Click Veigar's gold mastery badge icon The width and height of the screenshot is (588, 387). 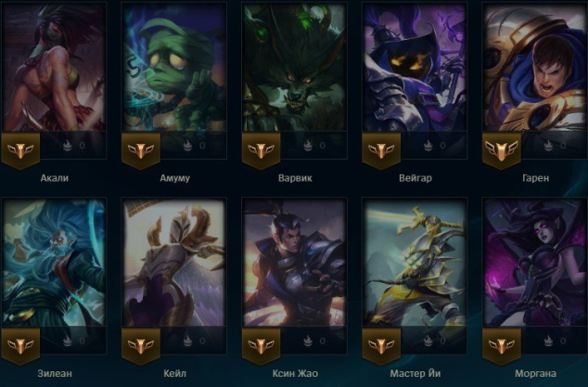tap(381, 150)
